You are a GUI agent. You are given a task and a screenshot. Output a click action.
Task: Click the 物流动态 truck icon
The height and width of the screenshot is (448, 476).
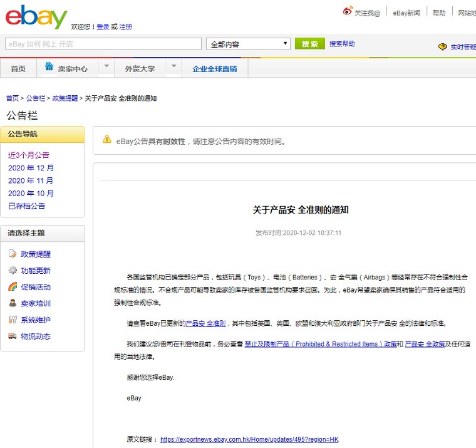pyautogui.click(x=13, y=336)
